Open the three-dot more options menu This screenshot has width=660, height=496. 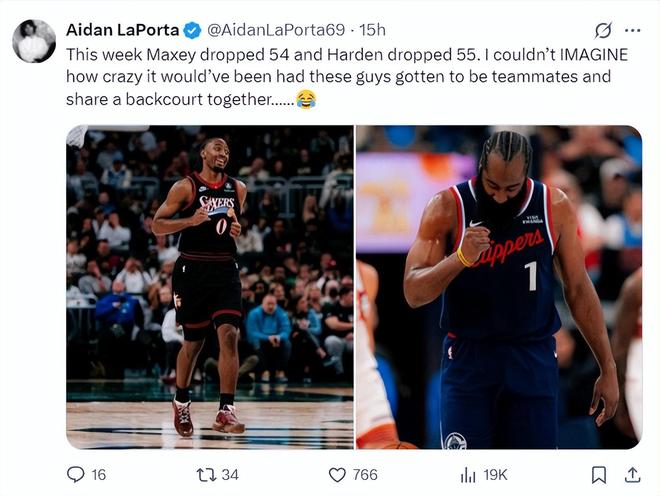[633, 30]
